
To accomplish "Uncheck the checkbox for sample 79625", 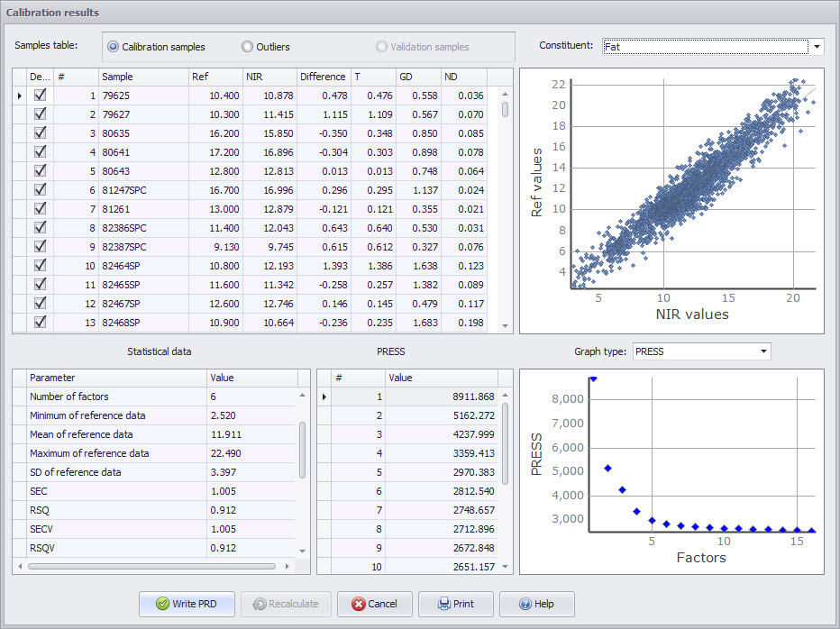I will click(39, 96).
